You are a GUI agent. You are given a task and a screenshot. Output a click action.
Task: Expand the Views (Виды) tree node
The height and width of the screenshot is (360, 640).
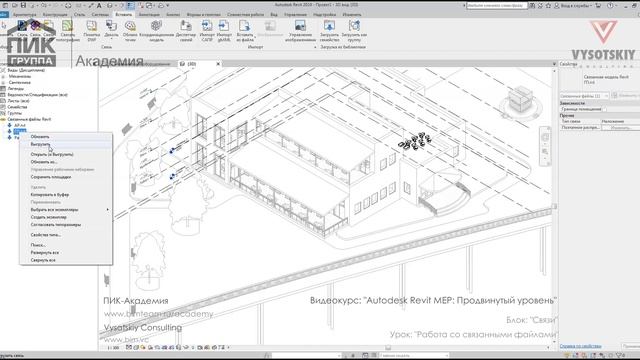click(x=3, y=70)
